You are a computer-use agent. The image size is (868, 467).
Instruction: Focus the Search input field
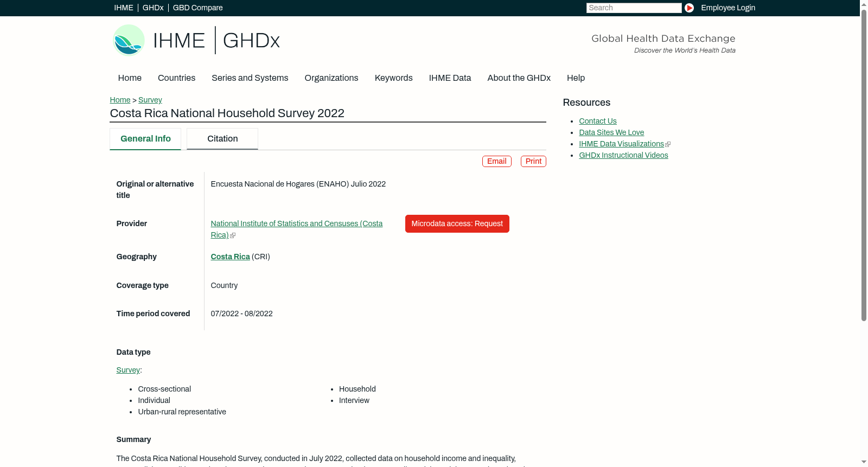tap(634, 8)
